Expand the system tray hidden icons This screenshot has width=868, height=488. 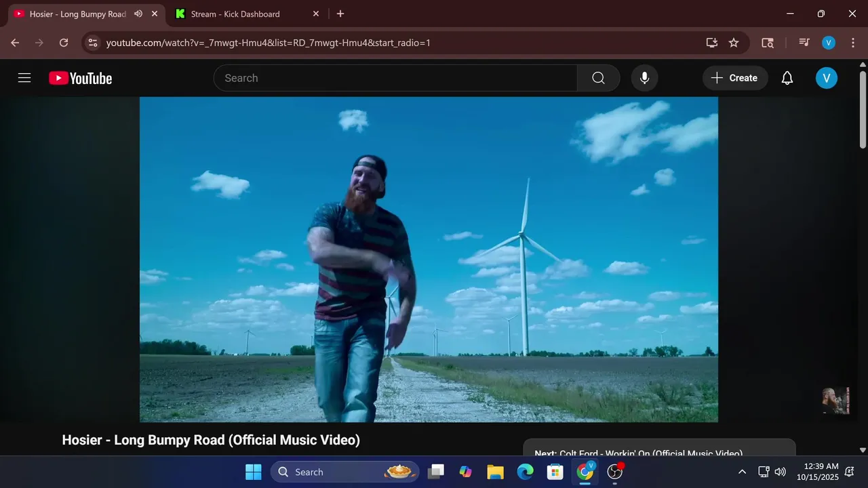coord(742,472)
